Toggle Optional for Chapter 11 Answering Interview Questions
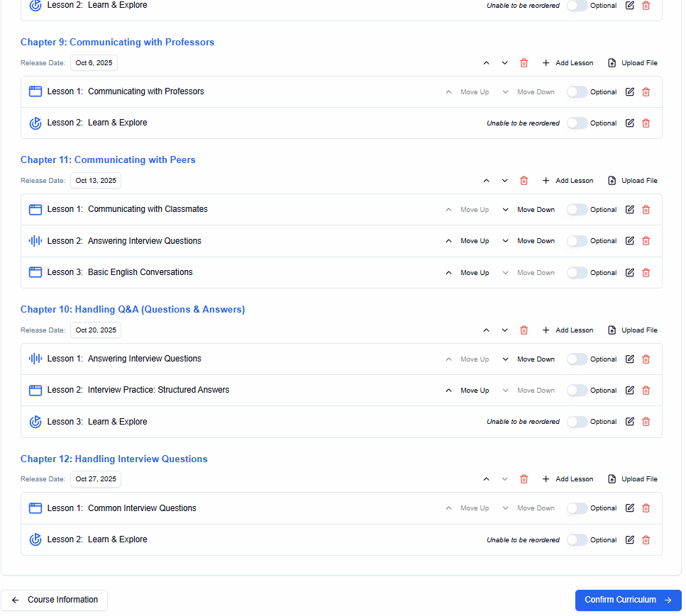Viewport: 686px width, 616px height. point(577,241)
